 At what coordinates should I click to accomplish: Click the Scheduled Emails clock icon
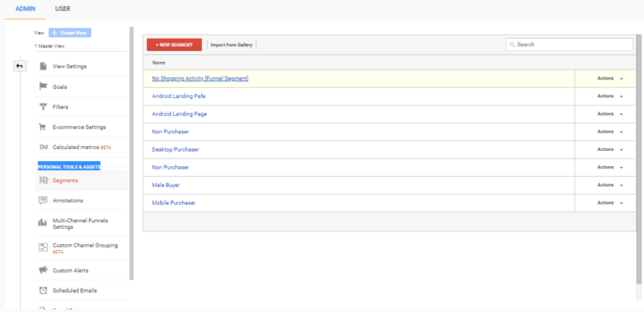pyautogui.click(x=43, y=290)
